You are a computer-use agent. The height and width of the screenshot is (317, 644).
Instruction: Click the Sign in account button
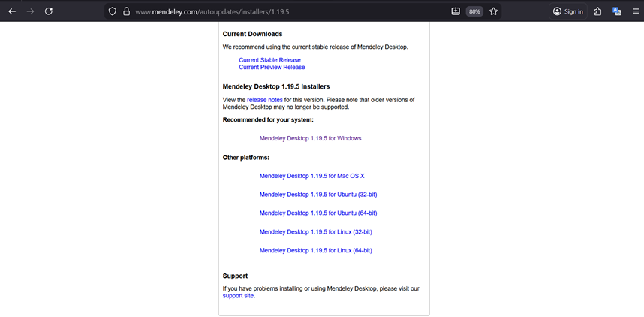tap(567, 11)
